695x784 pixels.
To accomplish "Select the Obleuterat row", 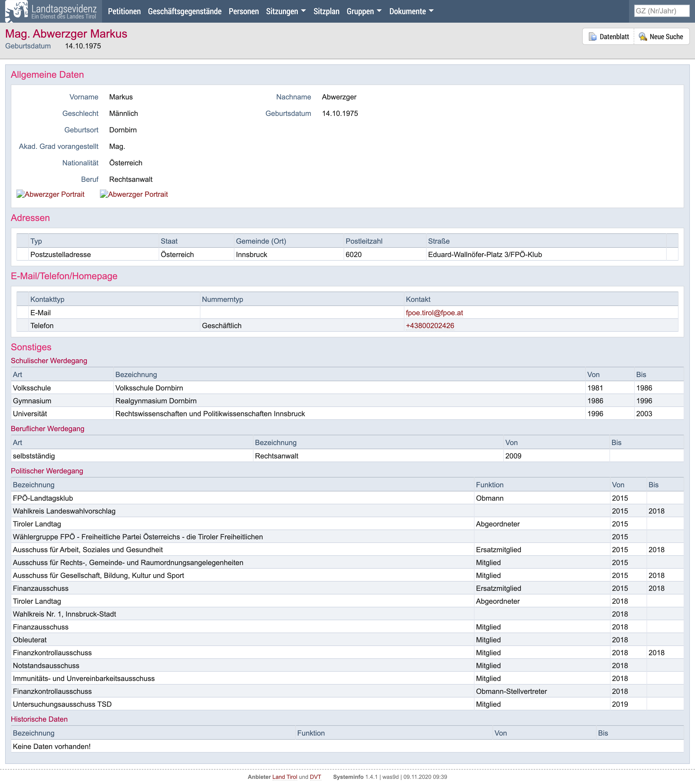I will (x=347, y=640).
